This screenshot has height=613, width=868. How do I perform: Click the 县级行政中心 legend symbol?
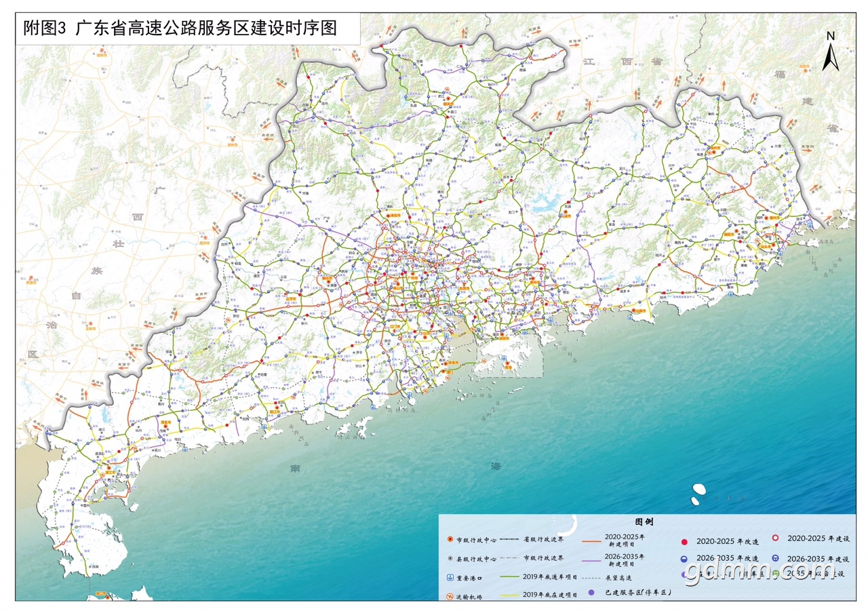[x=450, y=559]
